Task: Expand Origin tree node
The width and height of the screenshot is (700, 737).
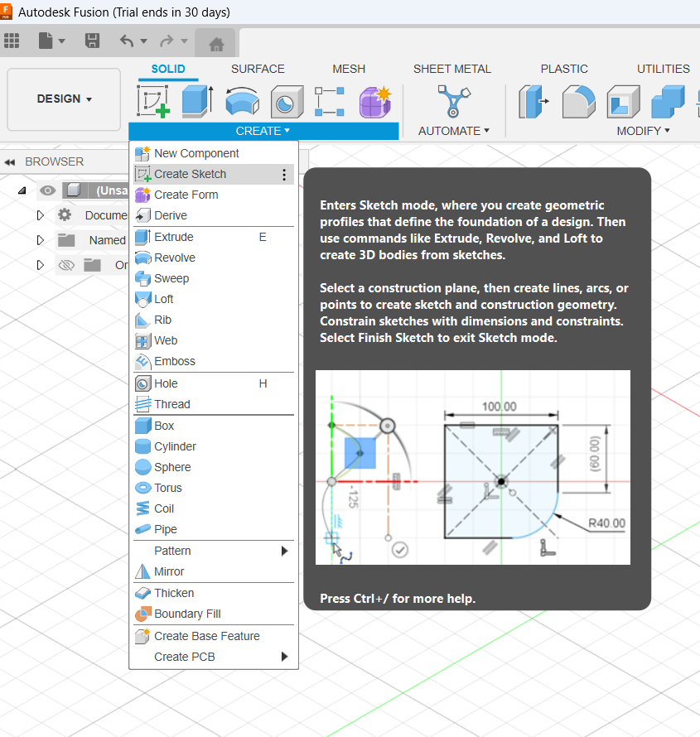Action: pyautogui.click(x=41, y=265)
